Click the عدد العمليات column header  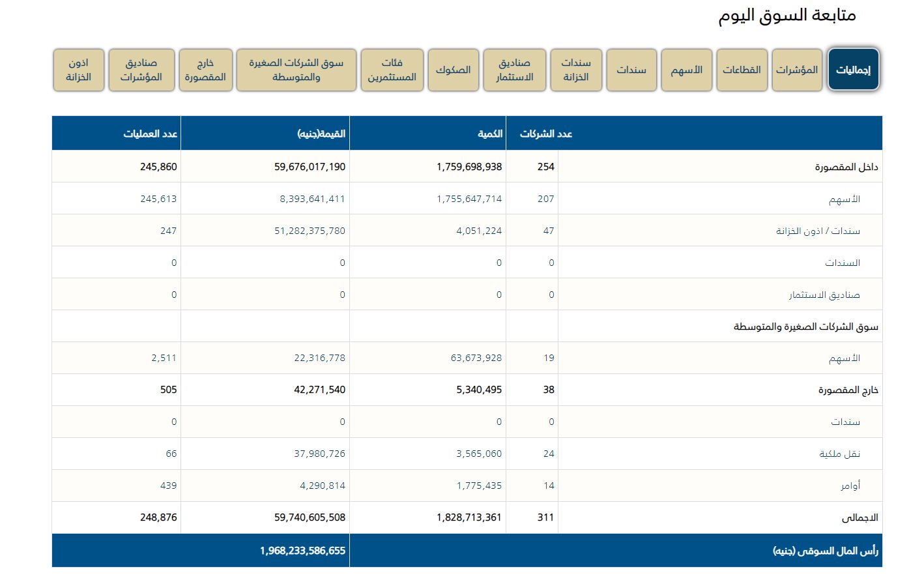[151, 134]
